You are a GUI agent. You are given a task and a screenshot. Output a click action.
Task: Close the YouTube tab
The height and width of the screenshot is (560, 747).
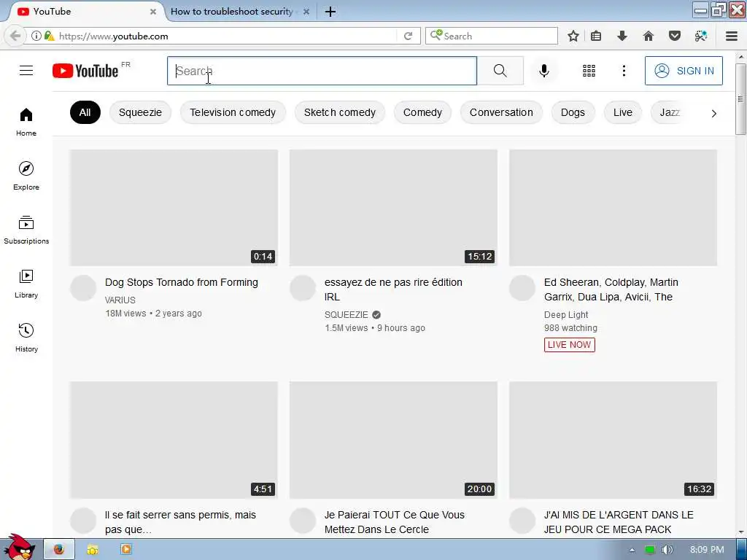[x=153, y=12]
